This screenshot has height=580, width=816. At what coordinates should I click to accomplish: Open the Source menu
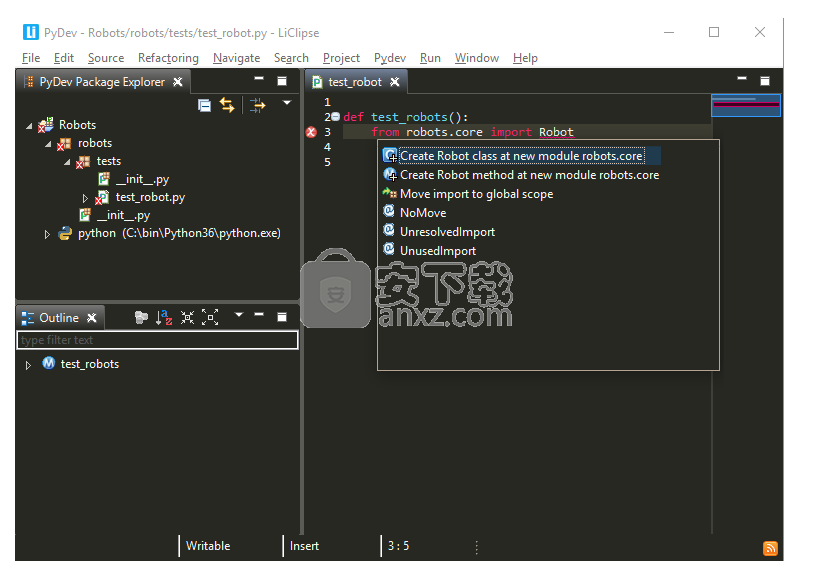pyautogui.click(x=106, y=58)
